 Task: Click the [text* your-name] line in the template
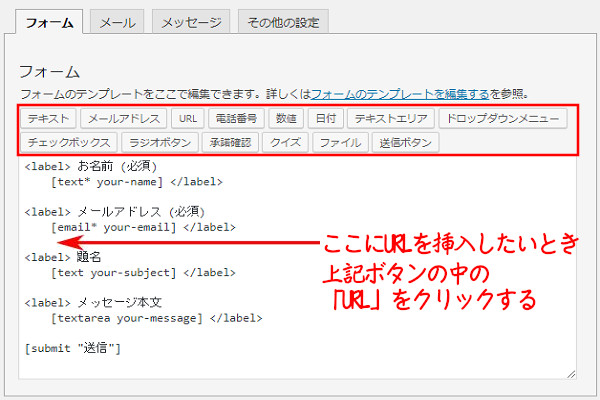click(137, 182)
